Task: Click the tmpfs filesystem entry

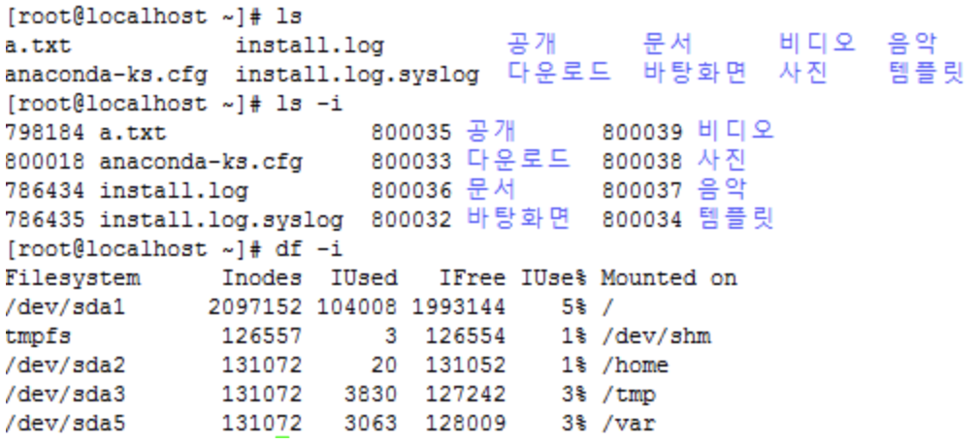Action: point(38,336)
